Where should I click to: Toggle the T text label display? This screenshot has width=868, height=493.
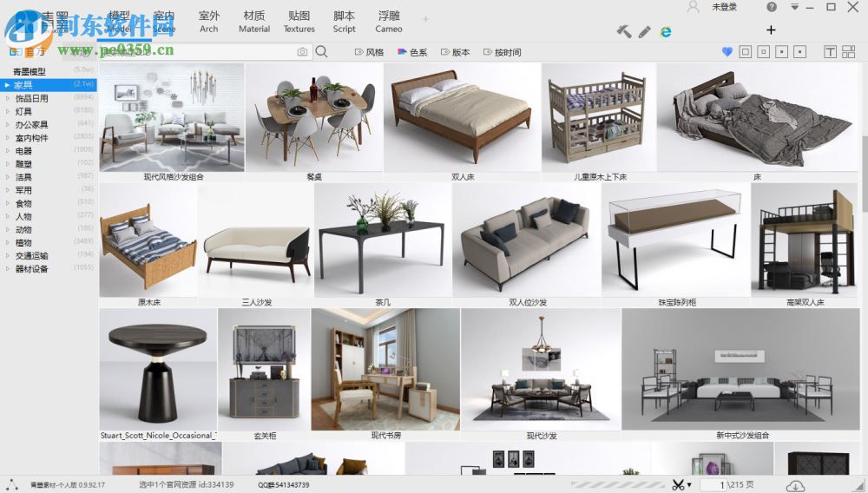tap(831, 52)
